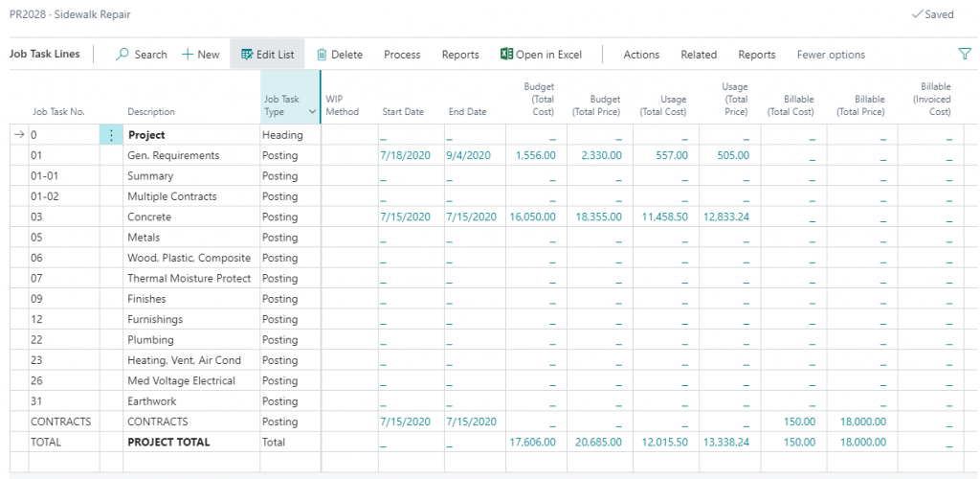Select the Project description cell

coord(191,134)
